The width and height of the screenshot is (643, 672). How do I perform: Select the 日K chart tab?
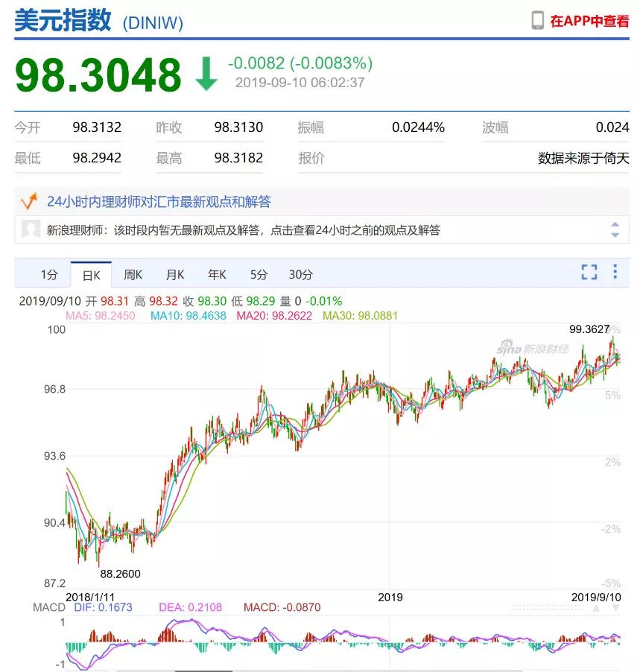pyautogui.click(x=91, y=275)
